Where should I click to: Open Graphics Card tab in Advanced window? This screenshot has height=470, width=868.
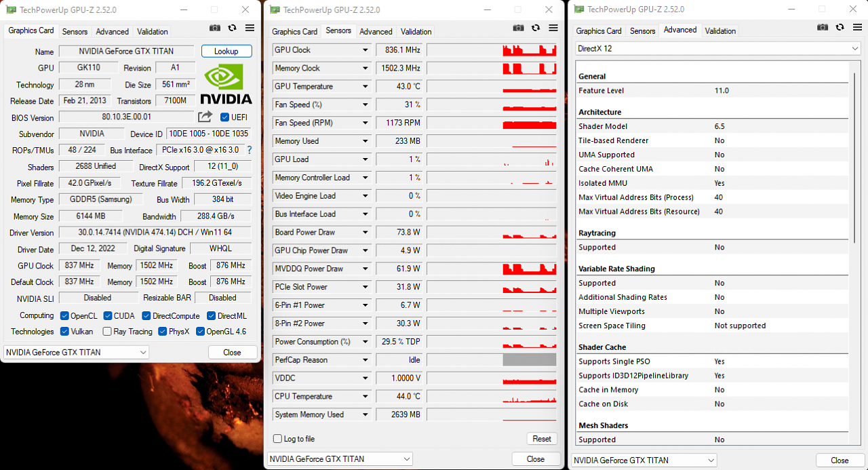pos(599,31)
